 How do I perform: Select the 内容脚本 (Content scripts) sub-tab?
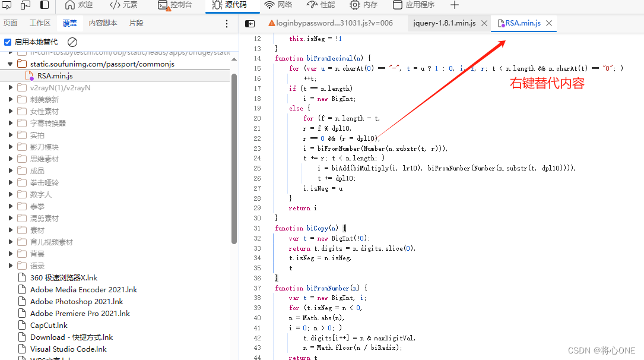[103, 23]
